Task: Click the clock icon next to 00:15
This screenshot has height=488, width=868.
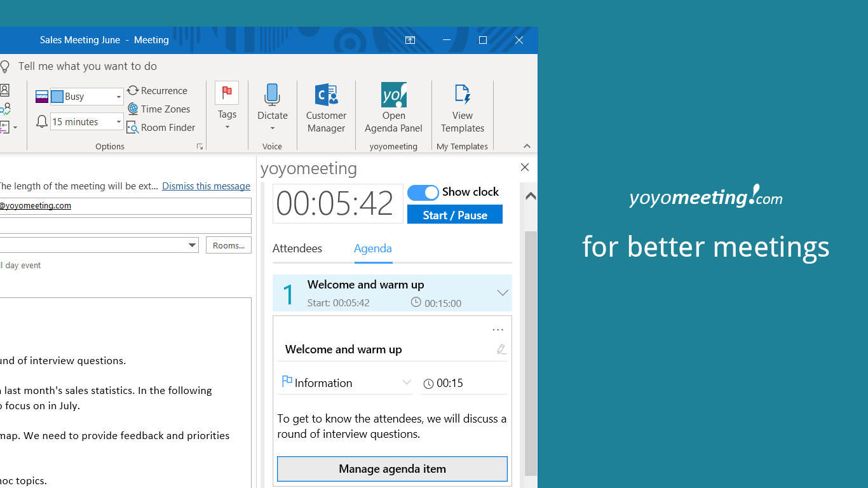Action: (x=428, y=384)
